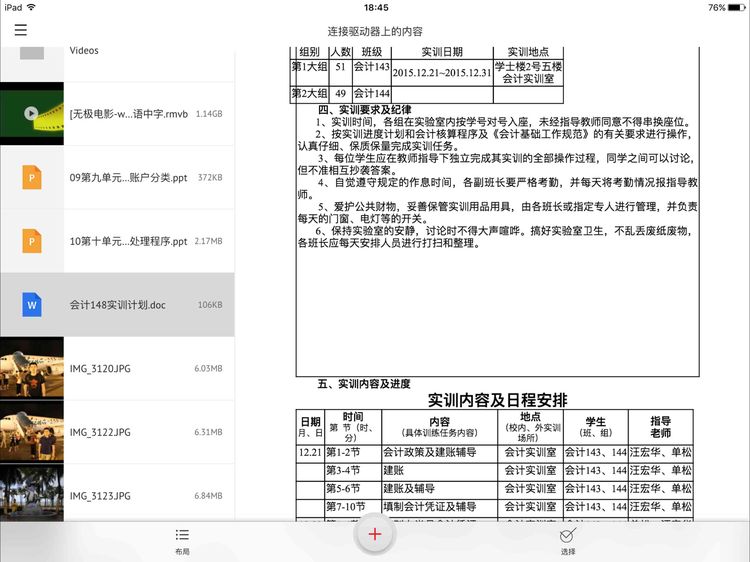This screenshot has width=750, height=562.
Task: Tap the battery indicator in status bar
Action: pyautogui.click(x=733, y=7)
